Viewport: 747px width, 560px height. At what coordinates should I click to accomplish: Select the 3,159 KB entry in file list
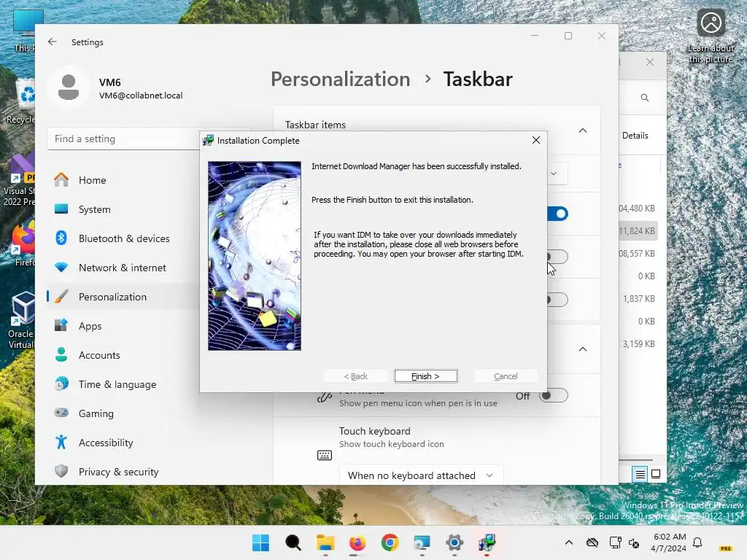[638, 344]
